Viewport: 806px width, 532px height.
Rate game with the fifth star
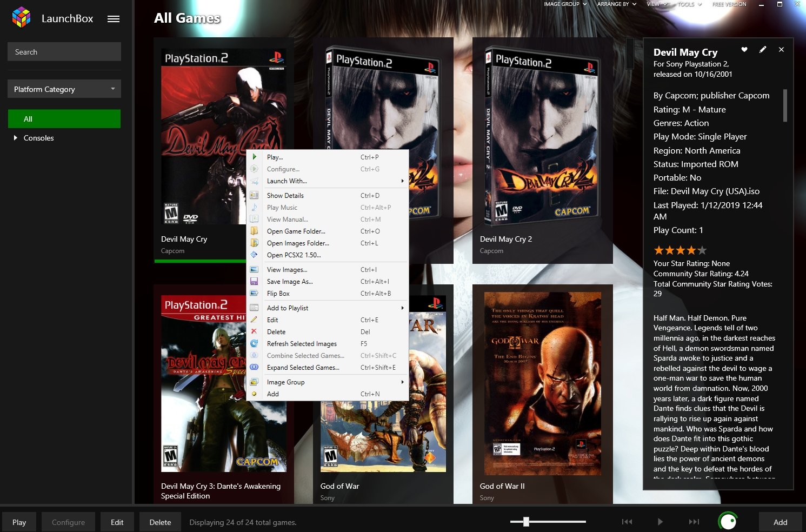point(702,250)
